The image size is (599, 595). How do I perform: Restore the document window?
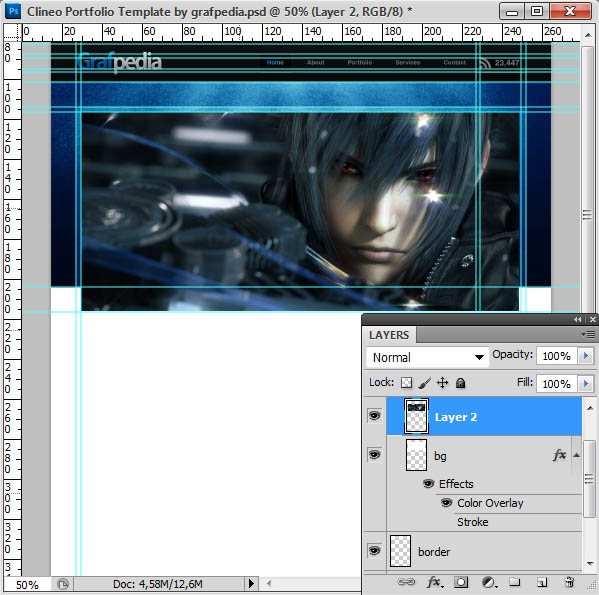pos(537,11)
